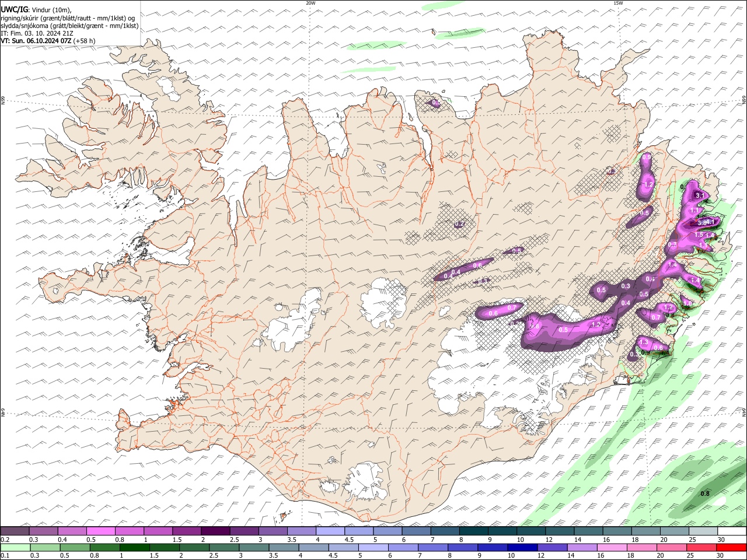Click the initial time line 'IT: Fim. 03. 10. 2024 21Z'
The image size is (747, 560).
pos(37,33)
